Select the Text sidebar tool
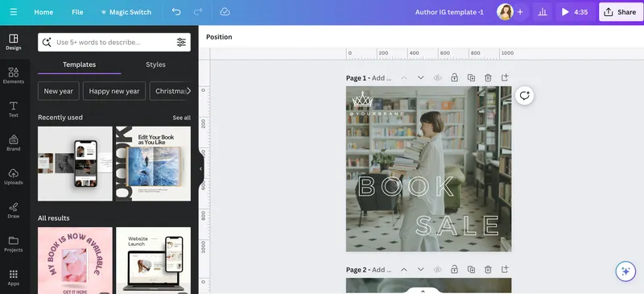Viewport: 644px width, 294px height. tap(13, 110)
